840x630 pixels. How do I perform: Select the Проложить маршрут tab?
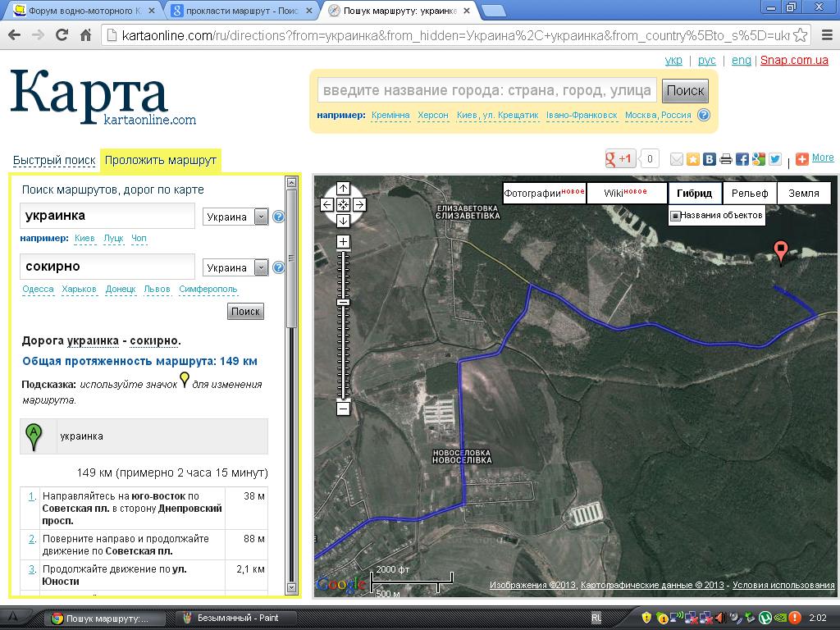tap(161, 160)
